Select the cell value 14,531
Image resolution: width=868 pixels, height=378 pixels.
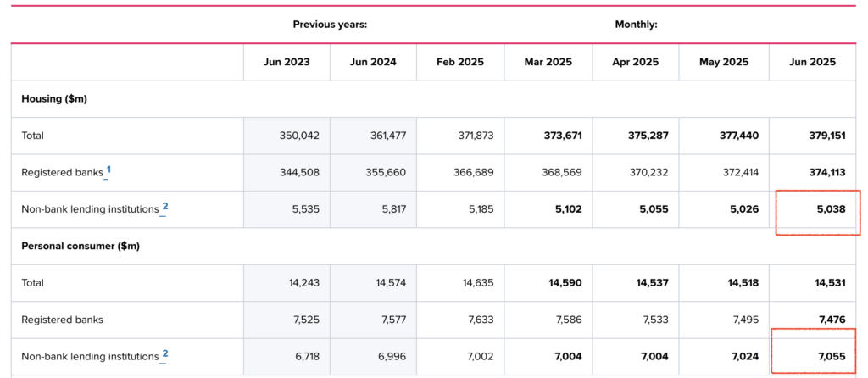point(830,282)
